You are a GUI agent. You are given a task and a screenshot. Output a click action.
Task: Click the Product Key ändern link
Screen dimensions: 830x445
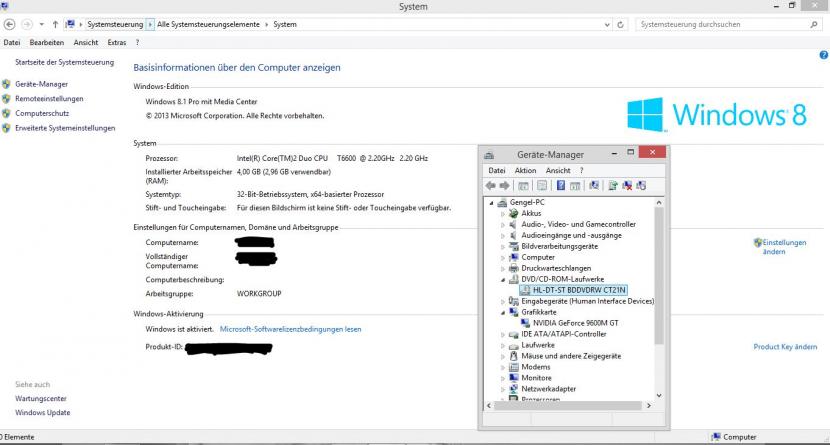click(x=786, y=347)
